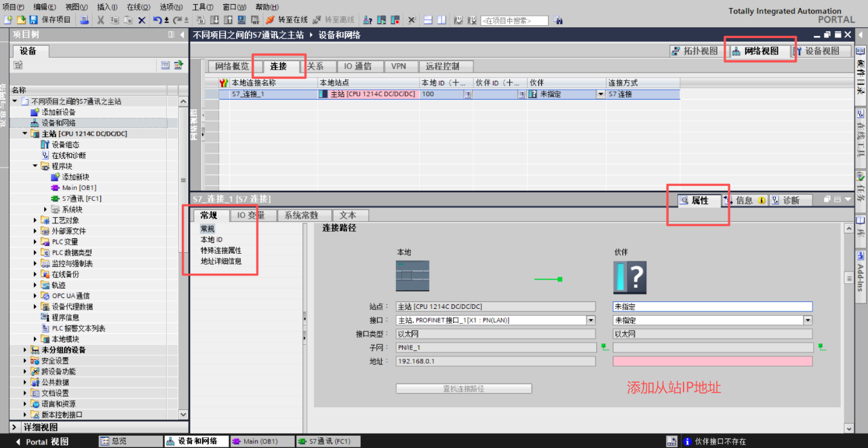The image size is (868, 448).
Task: Click the pink partner address input field
Action: point(712,361)
